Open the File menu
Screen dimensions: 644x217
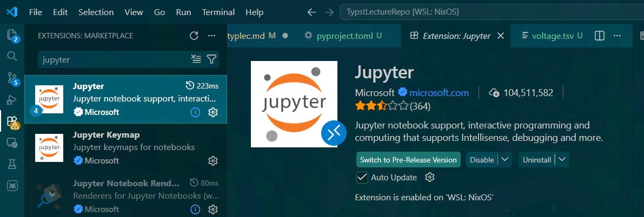click(x=36, y=12)
